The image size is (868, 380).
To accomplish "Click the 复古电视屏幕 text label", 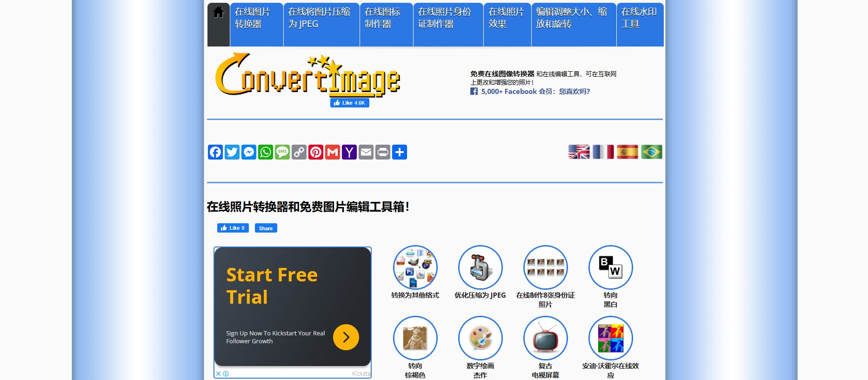I will tap(546, 370).
